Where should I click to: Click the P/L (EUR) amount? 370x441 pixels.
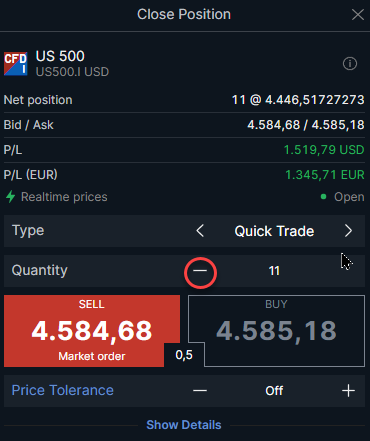[325, 175]
